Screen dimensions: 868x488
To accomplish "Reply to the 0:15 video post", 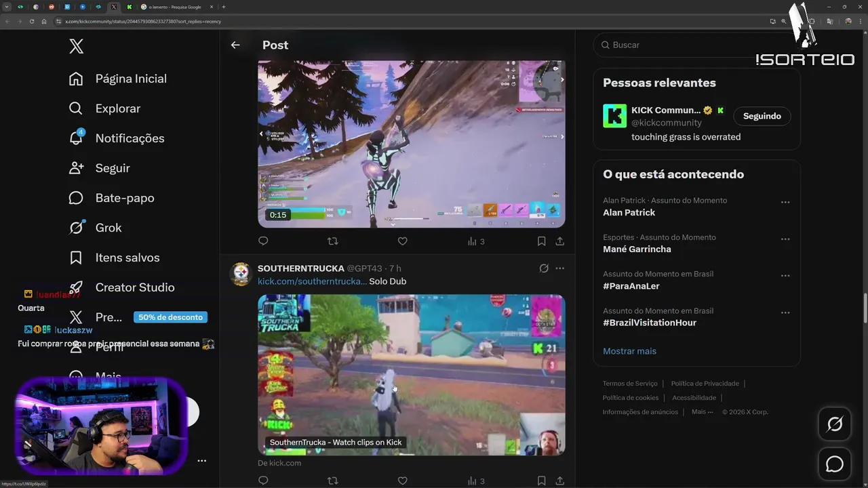I will [263, 241].
